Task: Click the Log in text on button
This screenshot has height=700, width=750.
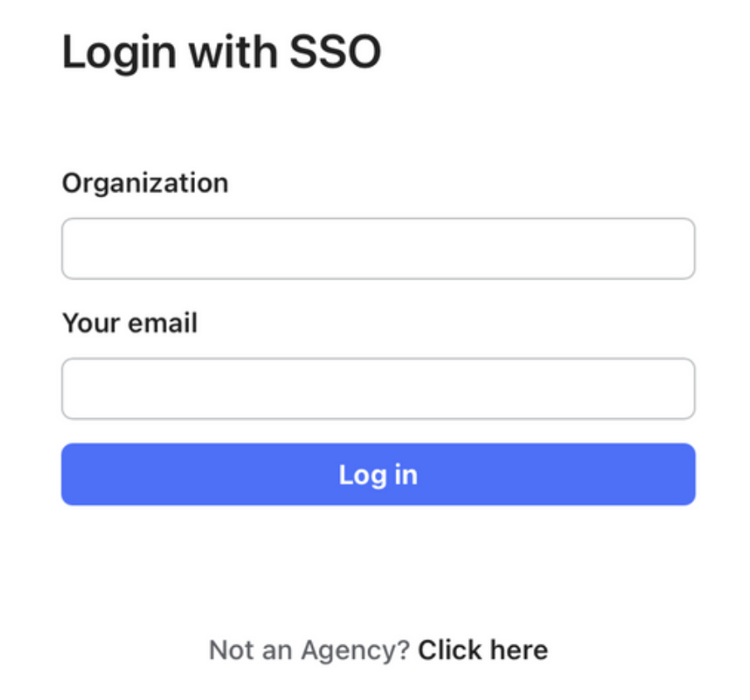Action: (x=377, y=475)
